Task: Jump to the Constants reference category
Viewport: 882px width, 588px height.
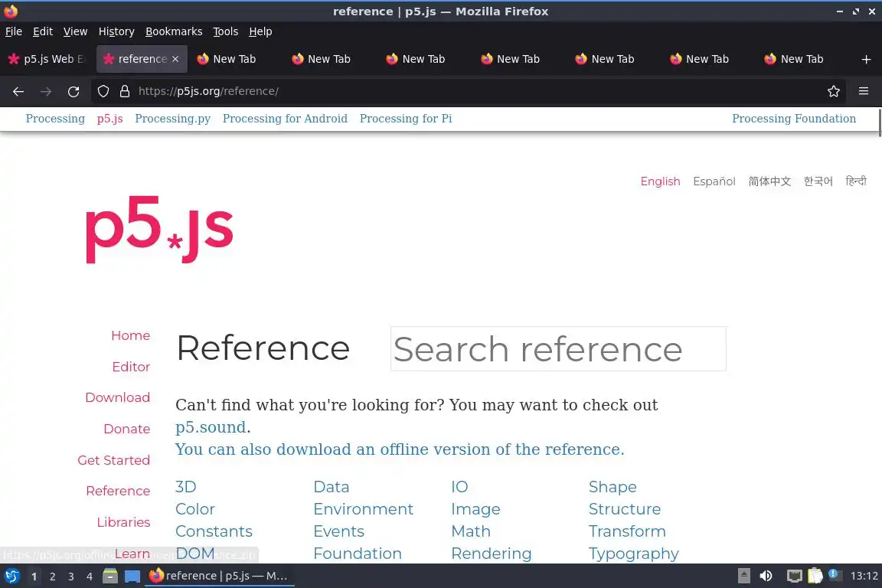Action: [214, 531]
